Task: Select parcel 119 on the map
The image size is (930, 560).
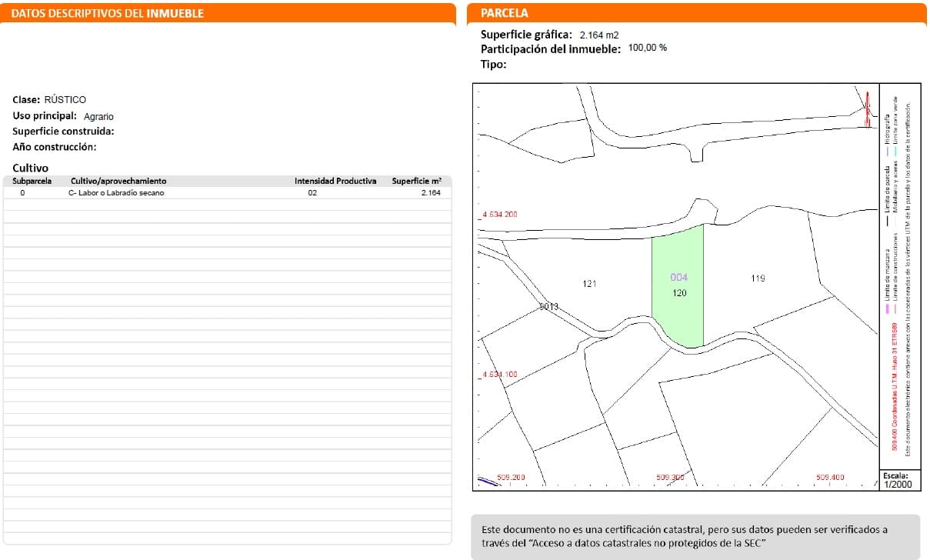Action: [x=758, y=278]
